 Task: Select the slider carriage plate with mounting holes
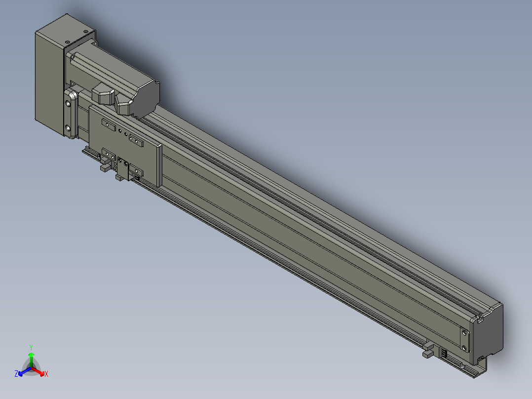(x=125, y=145)
